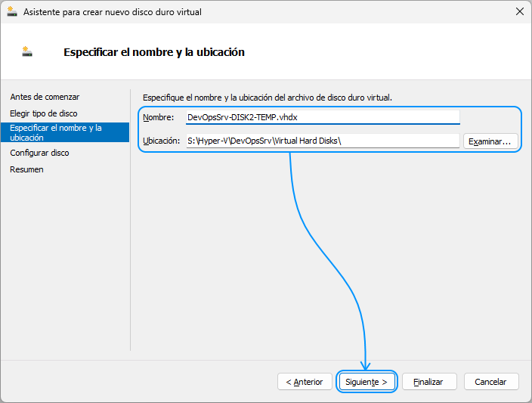The height and width of the screenshot is (403, 532).
Task: Click the Nombre field containing DevOpsSrv-DISK2-TEMP.vhdx
Action: [323, 117]
